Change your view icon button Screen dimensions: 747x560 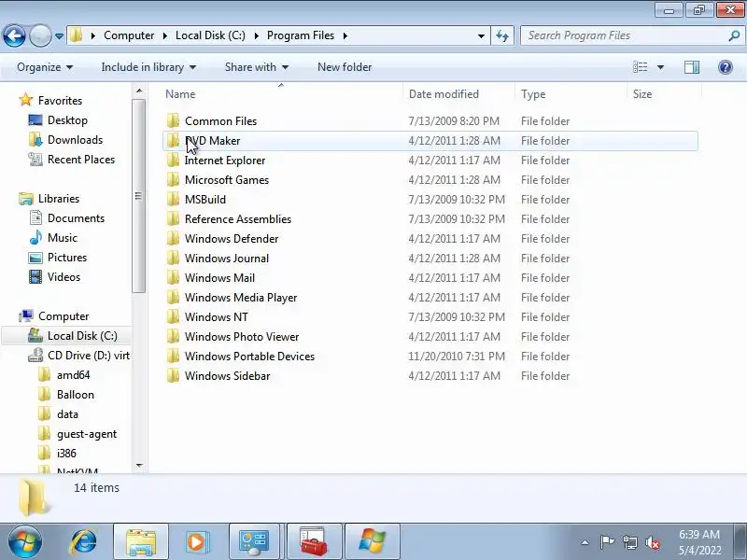(640, 67)
